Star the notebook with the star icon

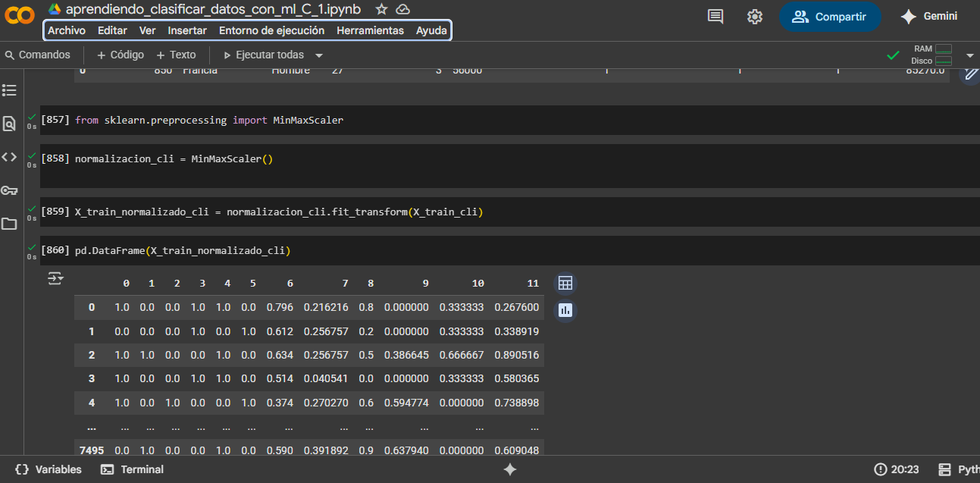click(381, 9)
